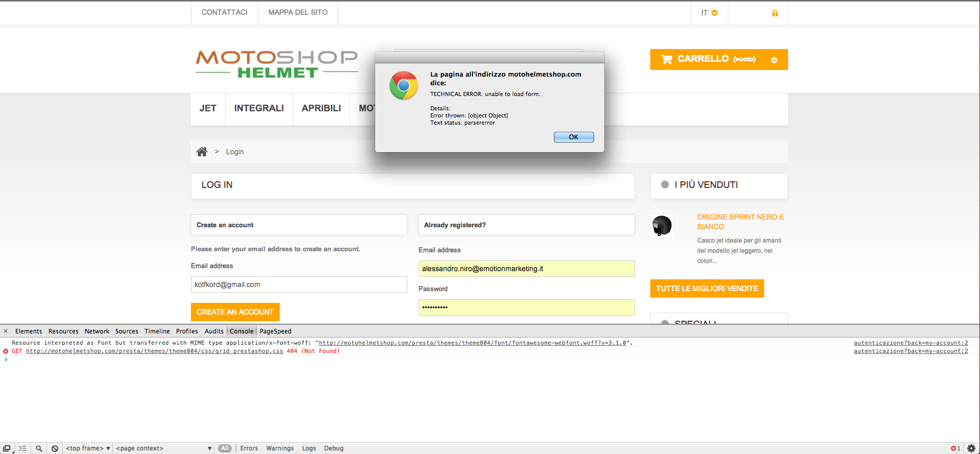Screen dimensions: 980x454
Task: Open the JET category menu
Action: 208,108
